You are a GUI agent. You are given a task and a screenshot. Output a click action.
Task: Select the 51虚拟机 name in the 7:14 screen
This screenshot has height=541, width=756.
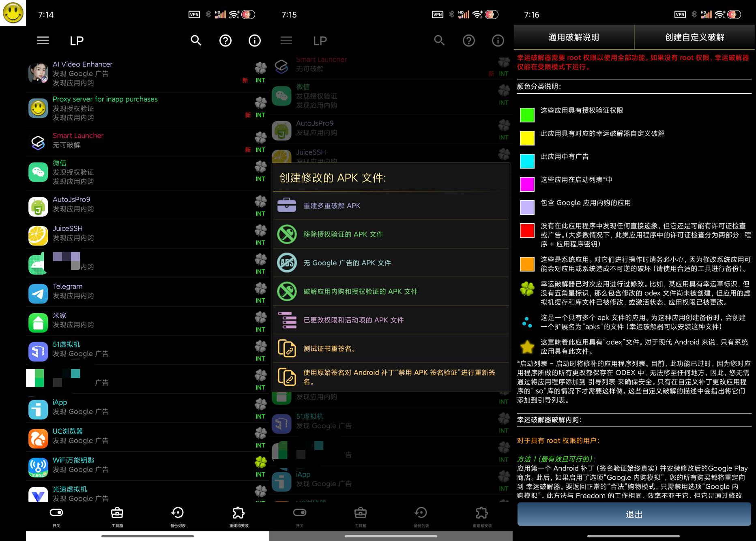[67, 344]
